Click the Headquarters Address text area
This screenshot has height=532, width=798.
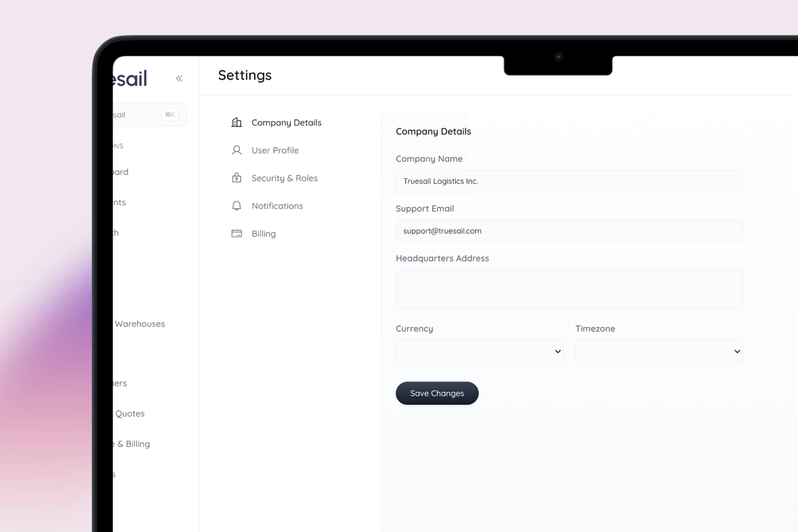pos(569,289)
